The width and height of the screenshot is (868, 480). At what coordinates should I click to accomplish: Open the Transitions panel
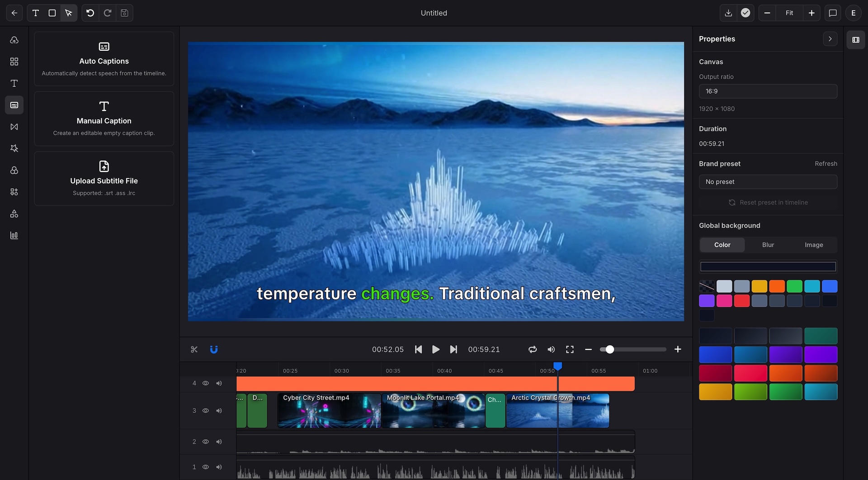(x=14, y=127)
